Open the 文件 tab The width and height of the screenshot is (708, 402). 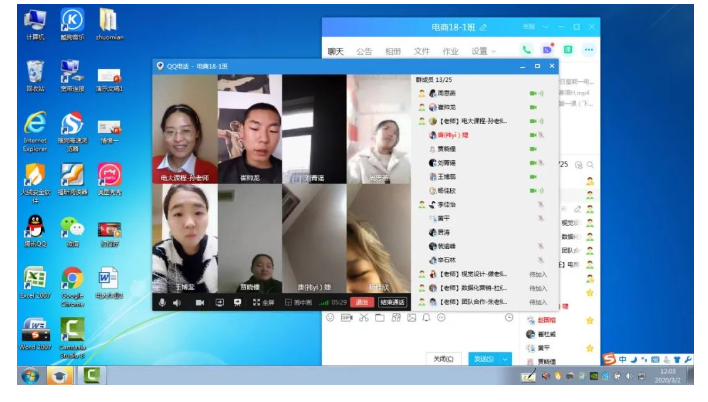point(422,51)
